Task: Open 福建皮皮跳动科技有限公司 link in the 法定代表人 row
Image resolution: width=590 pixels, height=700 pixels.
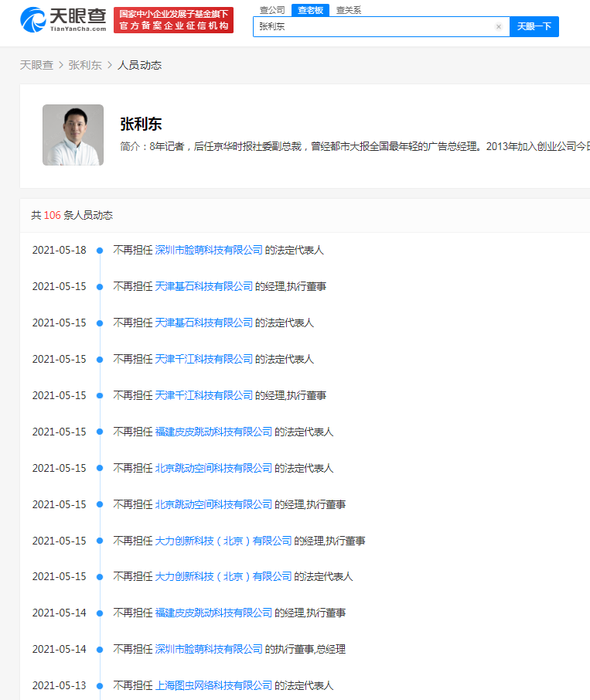Action: pyautogui.click(x=213, y=432)
